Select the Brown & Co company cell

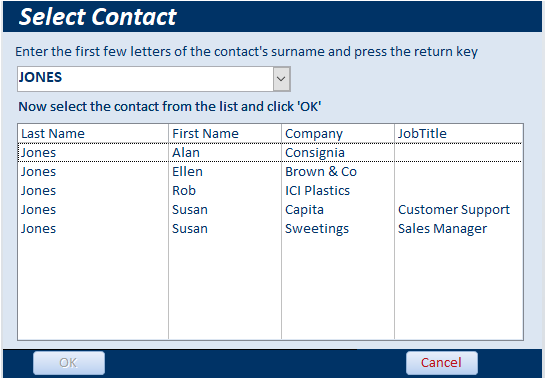321,171
